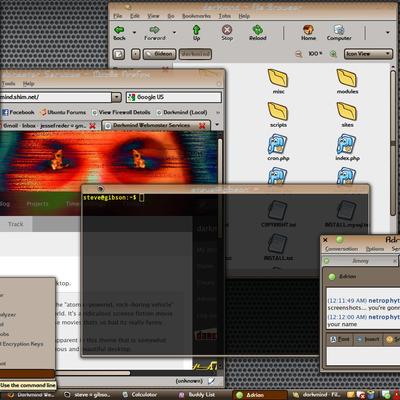Open Darkmind (Local) bookmark
Screen dimensions: 400x400
[182, 112]
